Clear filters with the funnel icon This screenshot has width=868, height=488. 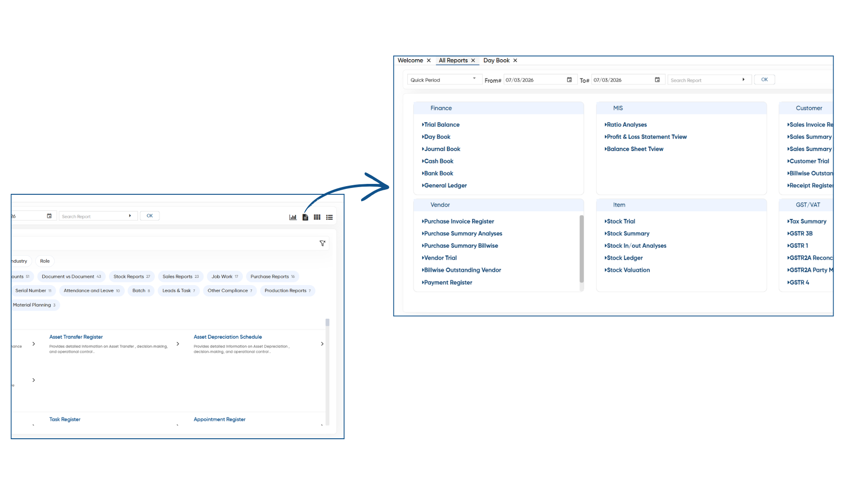[x=322, y=244]
